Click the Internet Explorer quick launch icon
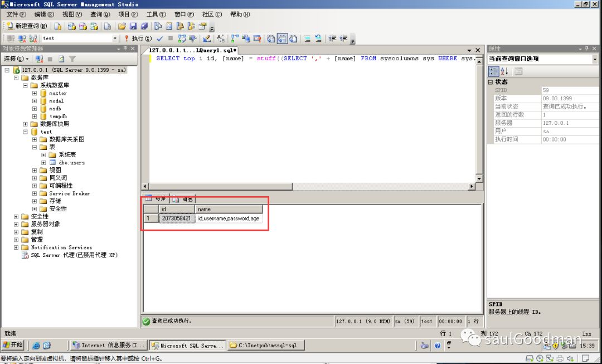 36,345
